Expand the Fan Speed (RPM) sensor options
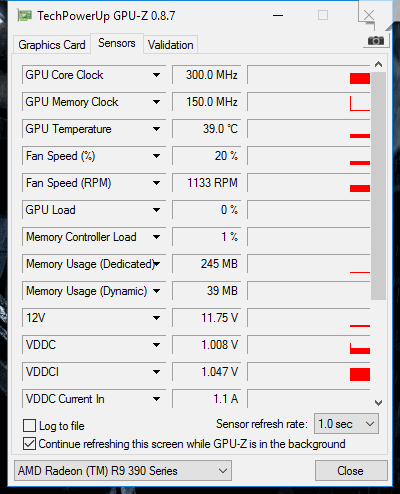The width and height of the screenshot is (400, 494). (x=156, y=183)
